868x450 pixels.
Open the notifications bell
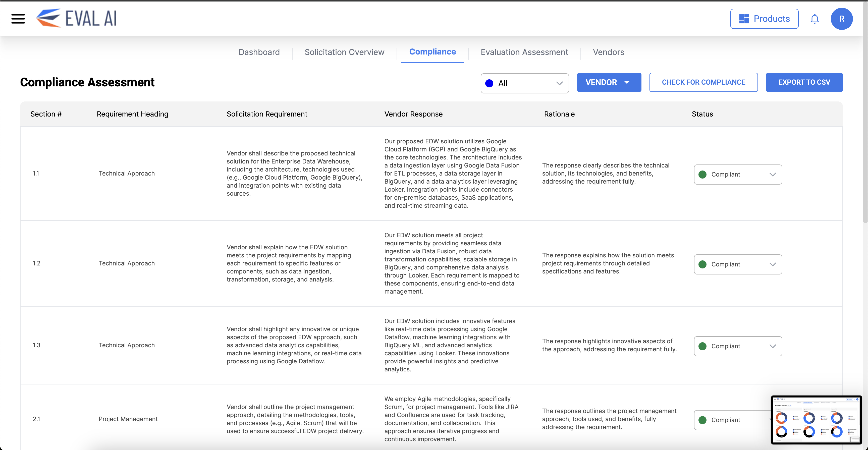[x=815, y=19]
